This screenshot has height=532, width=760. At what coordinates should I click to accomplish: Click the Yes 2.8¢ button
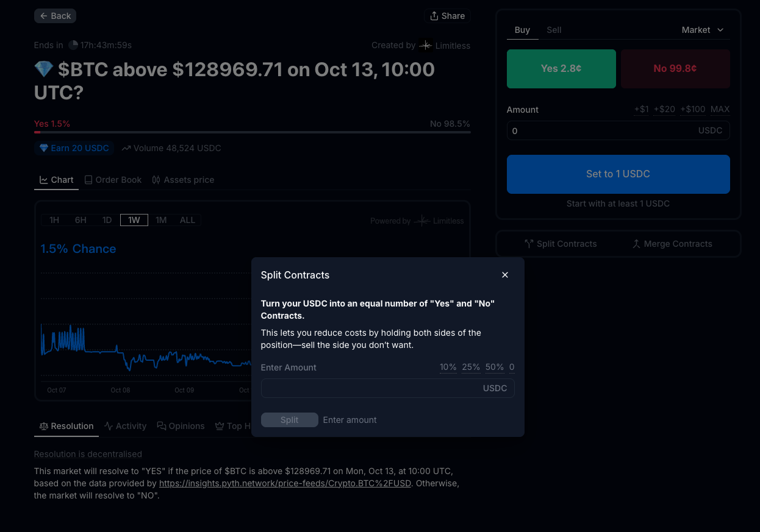tap(561, 69)
